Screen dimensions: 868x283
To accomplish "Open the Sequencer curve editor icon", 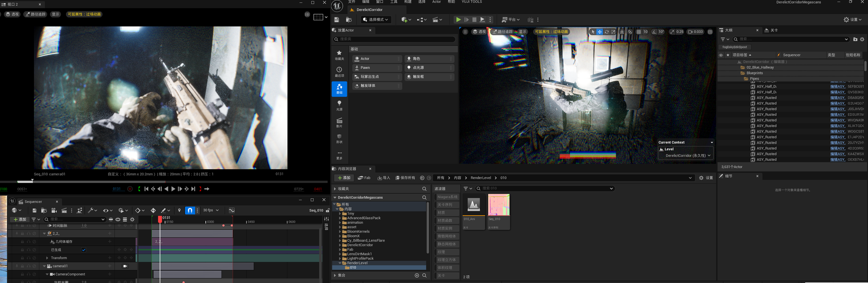I will coord(232,210).
